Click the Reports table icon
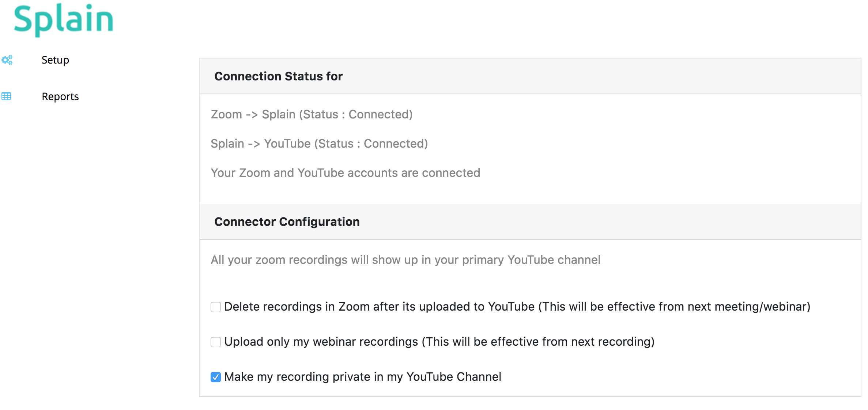The height and width of the screenshot is (410, 868). coord(6,96)
